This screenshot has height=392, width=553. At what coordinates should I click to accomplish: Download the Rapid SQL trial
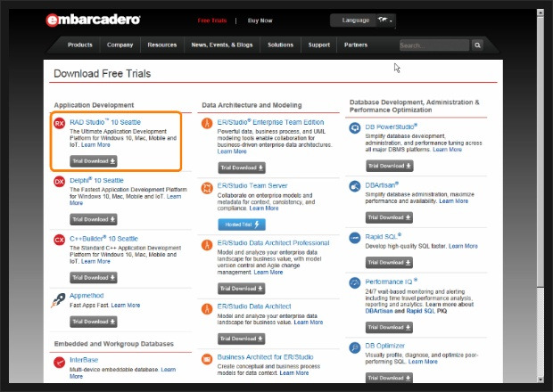coord(389,263)
